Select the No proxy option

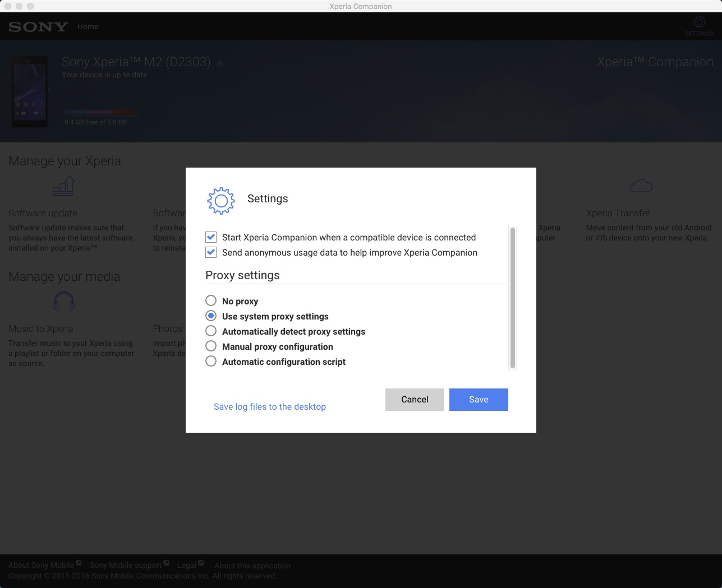[211, 301]
